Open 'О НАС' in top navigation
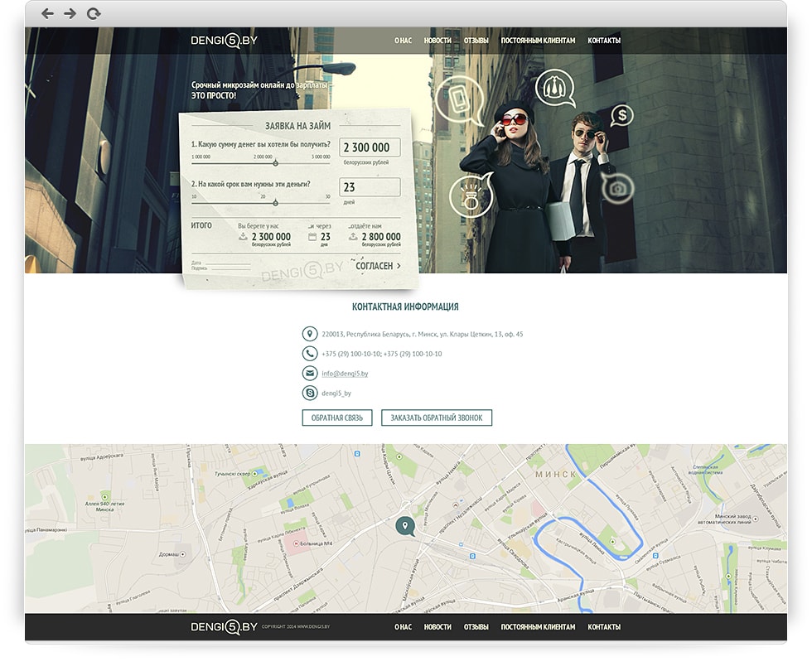 coord(403,41)
